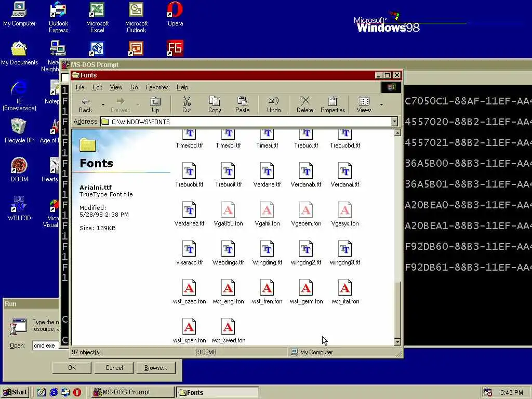
Task: Select the wst_czec.fon font file
Action: coord(189,292)
